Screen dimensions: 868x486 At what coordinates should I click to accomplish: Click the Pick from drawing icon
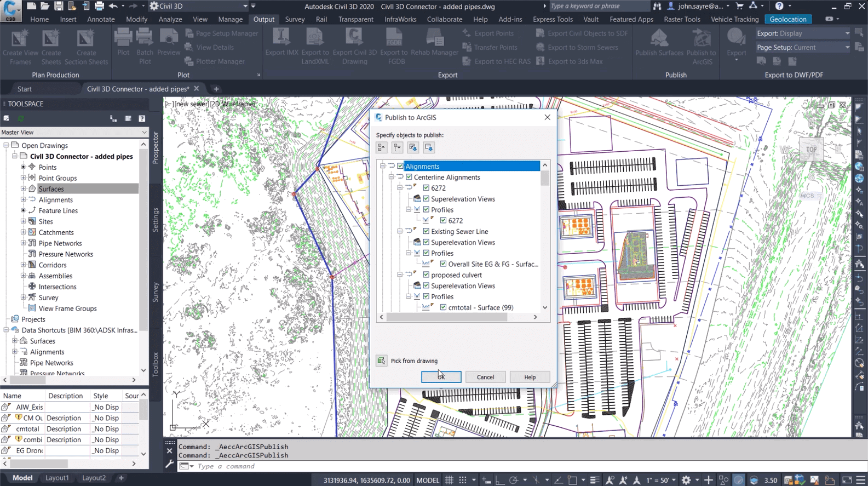(x=381, y=361)
